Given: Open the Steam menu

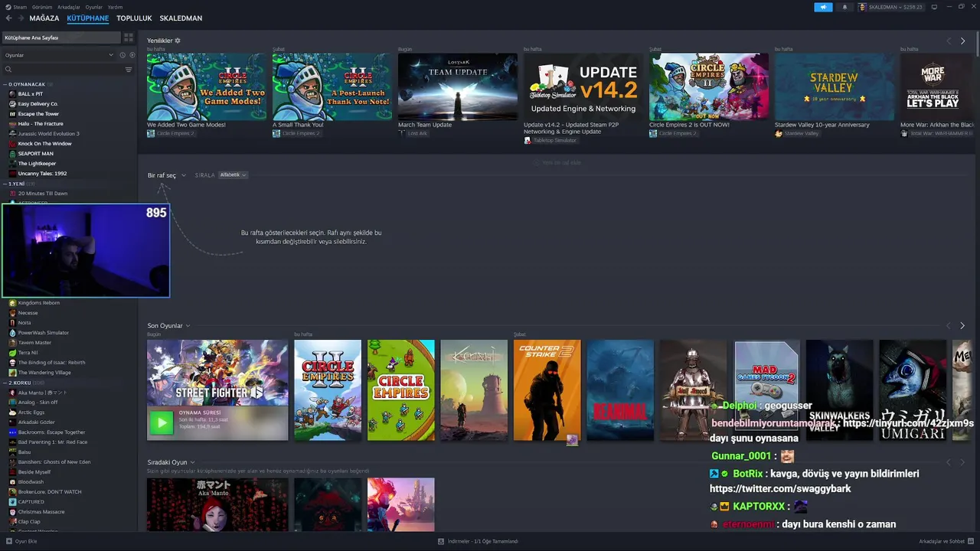Looking at the screenshot, I should [20, 7].
